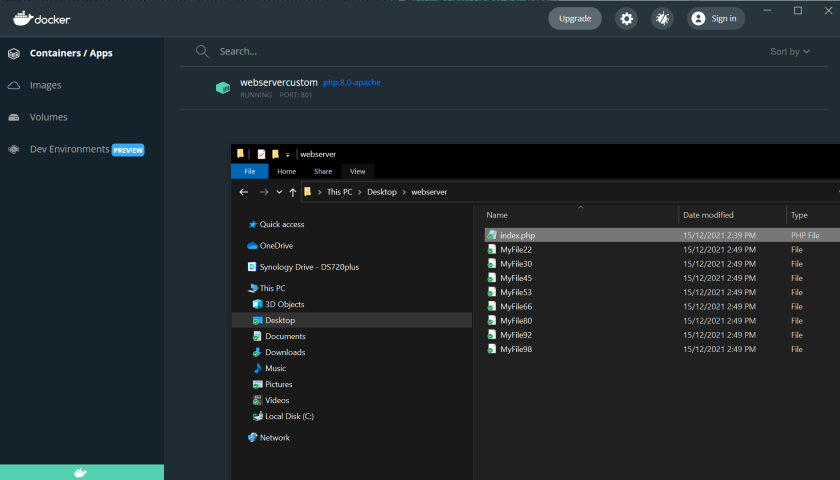This screenshot has height=480, width=840.
Task: Go forward in File Explorer
Action: [264, 192]
